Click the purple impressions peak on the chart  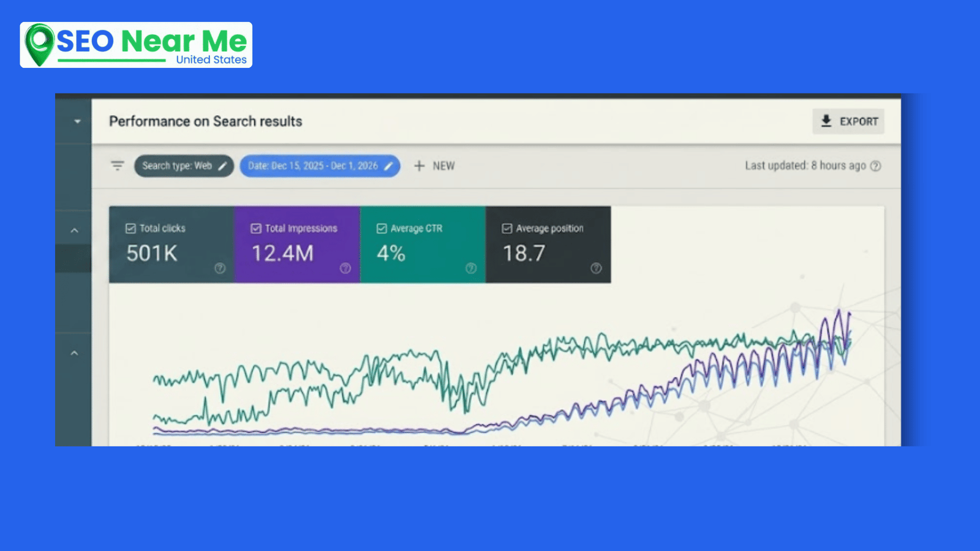click(x=840, y=312)
